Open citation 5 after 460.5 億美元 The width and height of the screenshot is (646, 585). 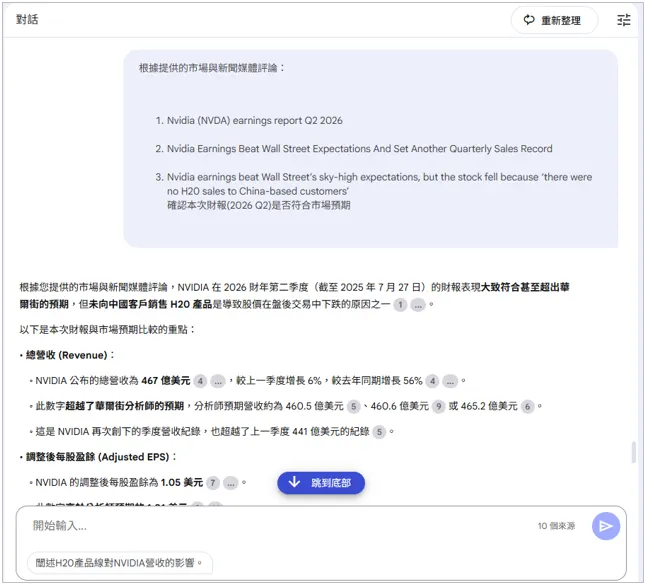[x=353, y=407]
